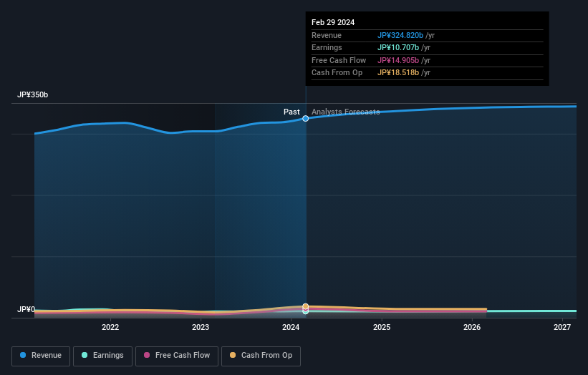Click the Earnings row label in the tooltip
The width and height of the screenshot is (588, 375).
pyautogui.click(x=327, y=47)
